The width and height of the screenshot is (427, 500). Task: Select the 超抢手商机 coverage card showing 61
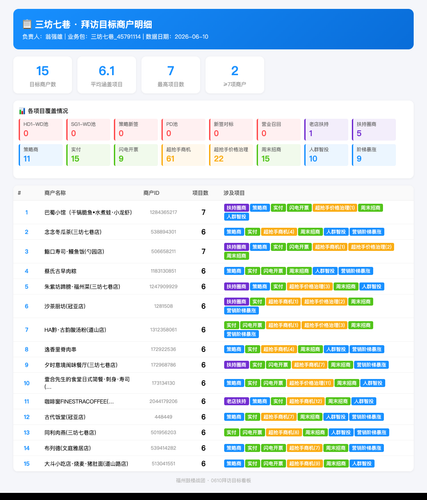click(184, 155)
